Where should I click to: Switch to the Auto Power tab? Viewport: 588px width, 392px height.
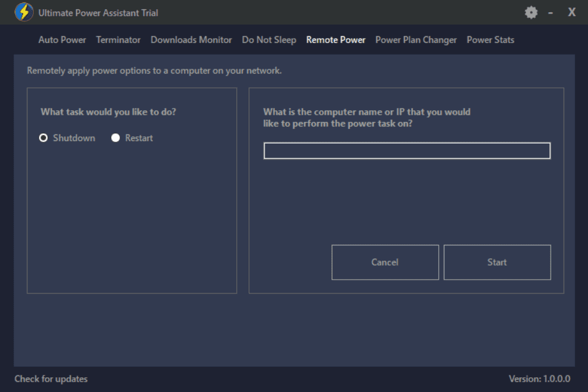(x=62, y=40)
